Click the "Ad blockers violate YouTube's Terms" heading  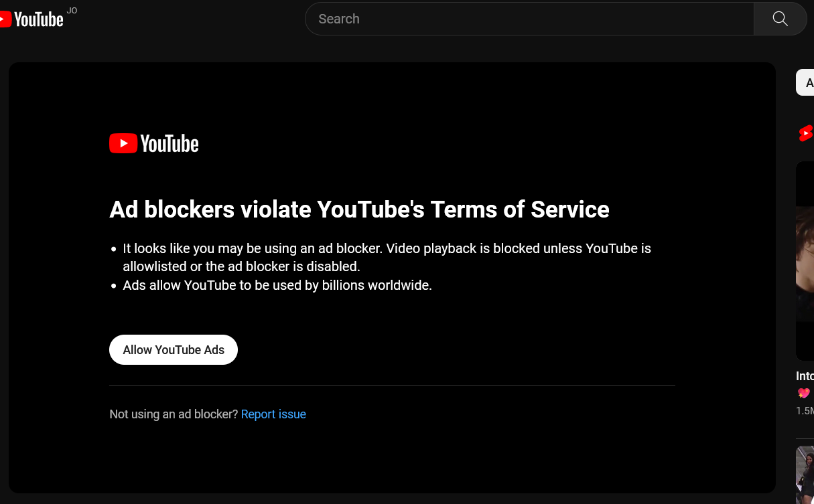pos(359,209)
